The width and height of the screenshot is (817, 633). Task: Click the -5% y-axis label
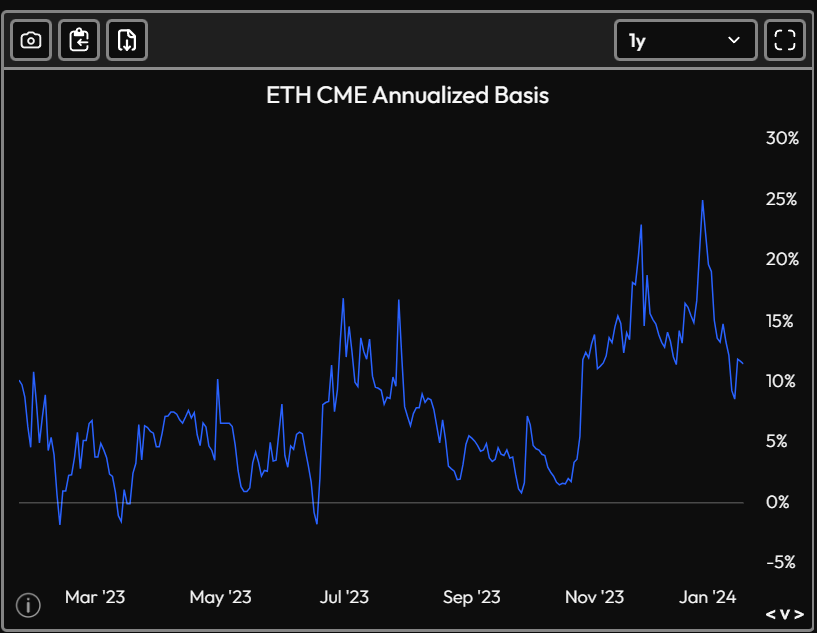(x=781, y=562)
